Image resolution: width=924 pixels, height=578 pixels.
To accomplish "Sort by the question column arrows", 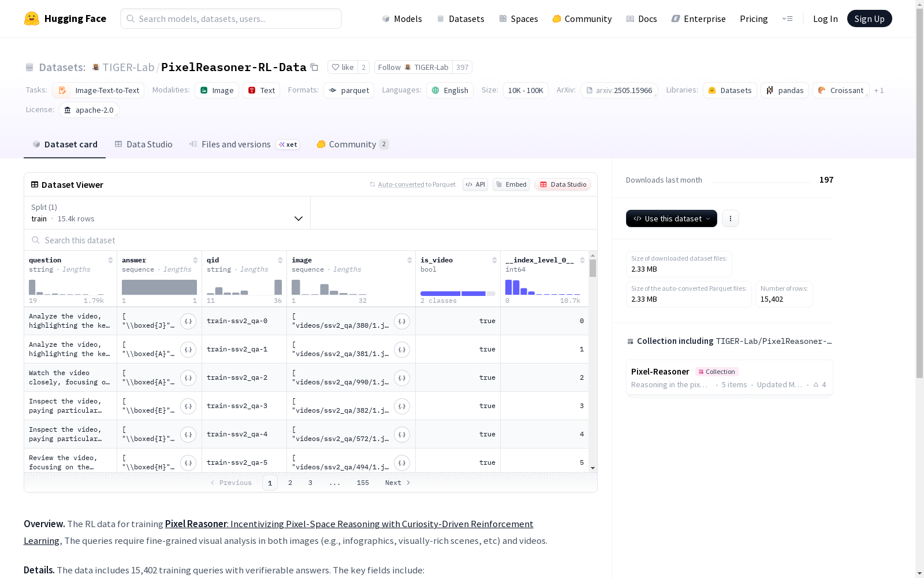I will 110,260.
